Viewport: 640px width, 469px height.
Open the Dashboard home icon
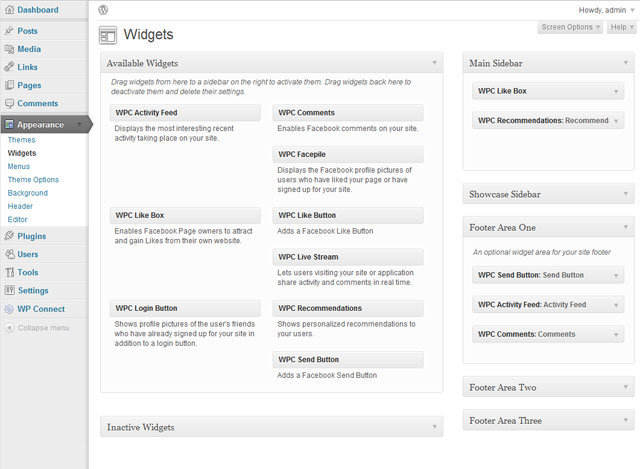pyautogui.click(x=9, y=10)
